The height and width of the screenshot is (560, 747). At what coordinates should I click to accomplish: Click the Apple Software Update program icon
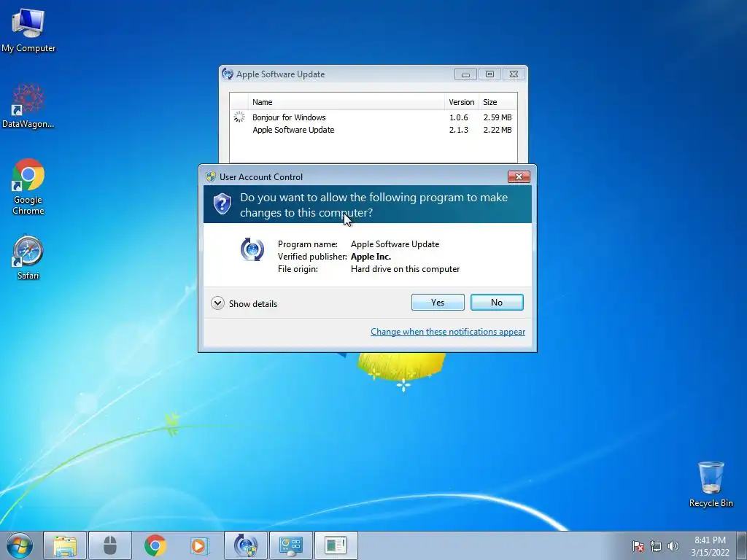(252, 249)
